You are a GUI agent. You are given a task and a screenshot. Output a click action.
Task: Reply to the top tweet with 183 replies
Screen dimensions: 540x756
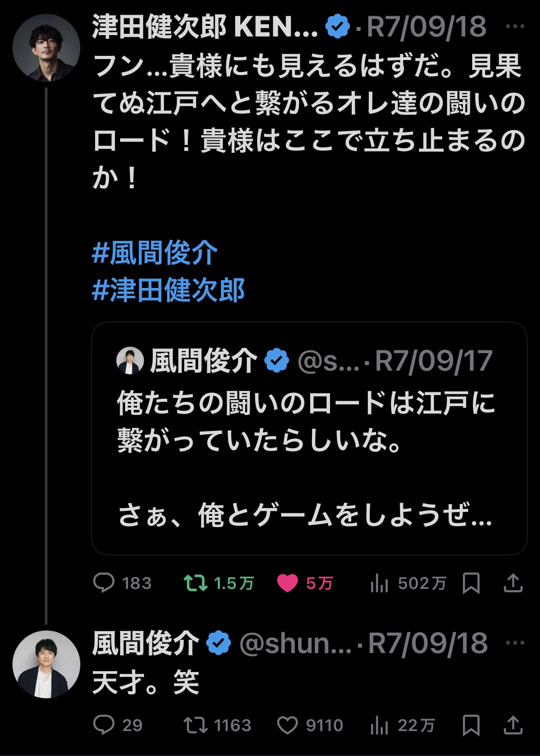coord(104,583)
